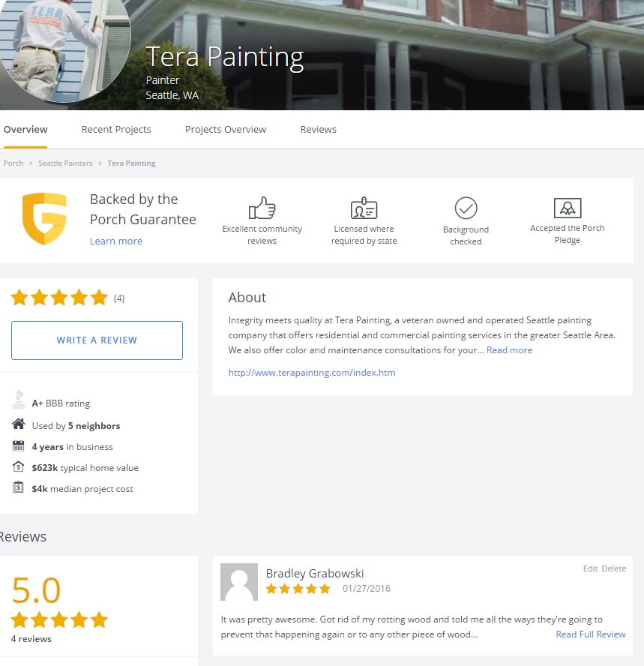
Task: Click the reviewer name Bradley Grabowski
Action: point(315,574)
